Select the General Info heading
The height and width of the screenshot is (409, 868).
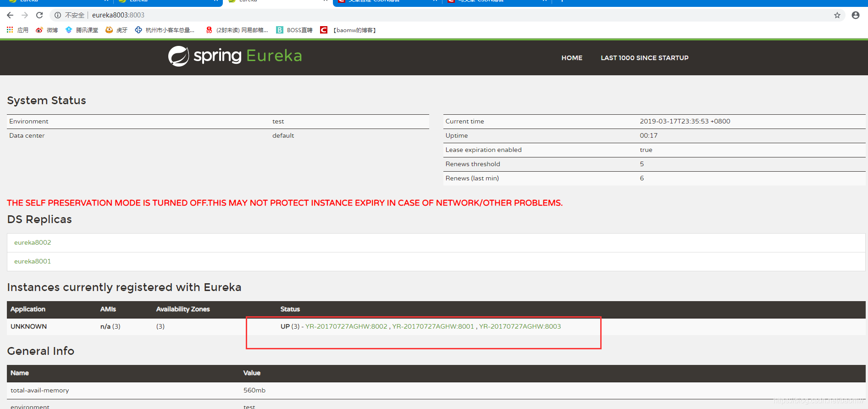40,351
